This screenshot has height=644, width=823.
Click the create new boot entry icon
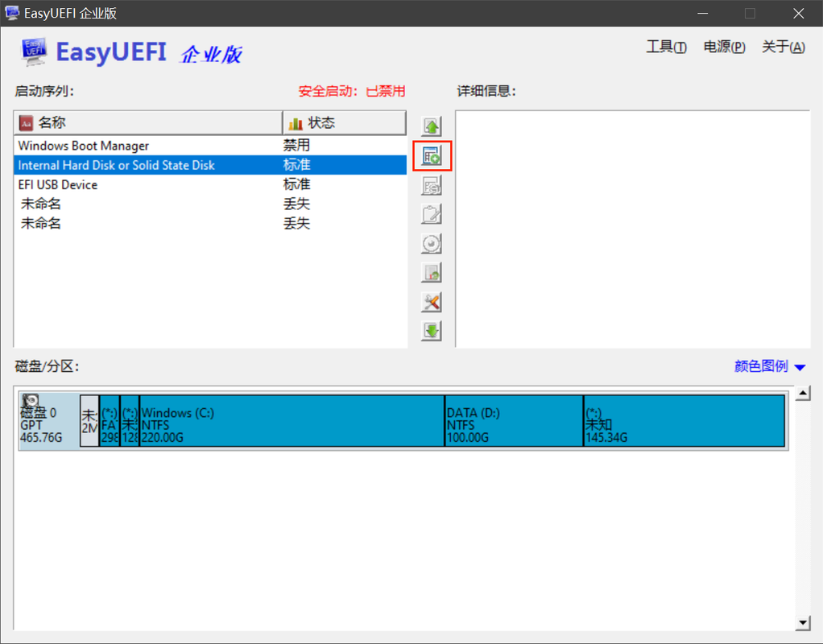[x=432, y=156]
